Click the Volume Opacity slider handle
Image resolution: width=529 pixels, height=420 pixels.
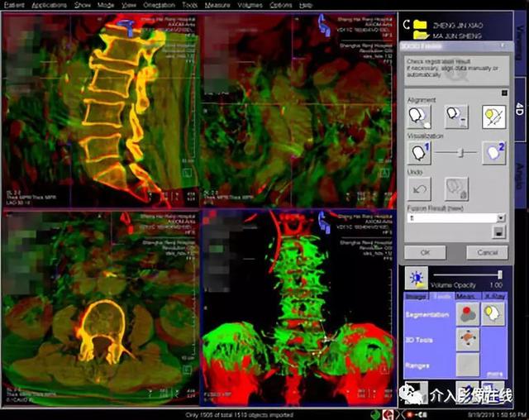click(x=500, y=274)
